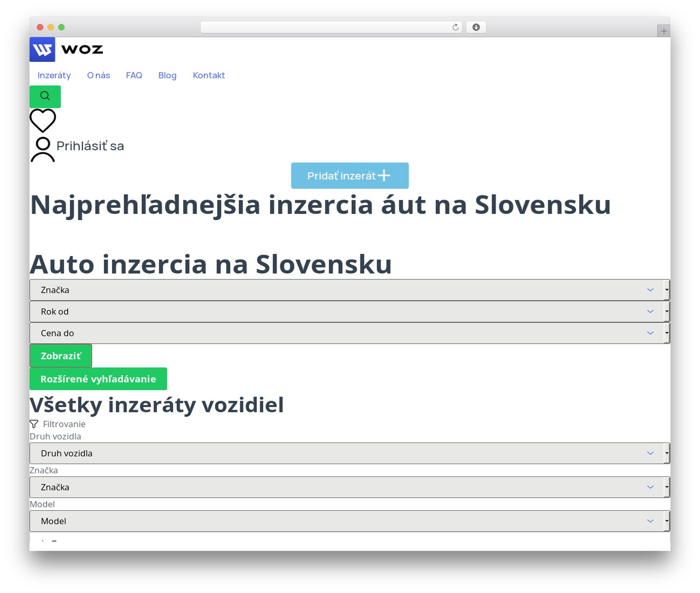Click the Filtrovanie label
700x593 pixels.
64,424
